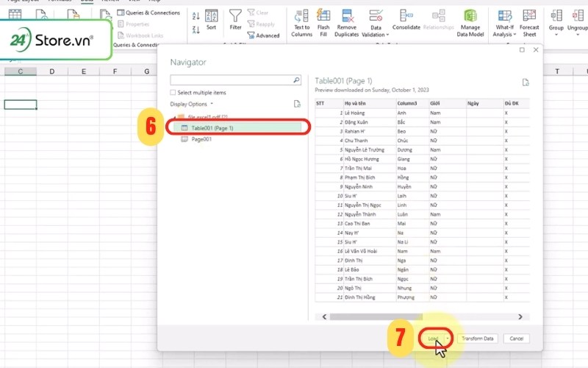Open the Data Validation tool
588x368 pixels.
[x=376, y=24]
